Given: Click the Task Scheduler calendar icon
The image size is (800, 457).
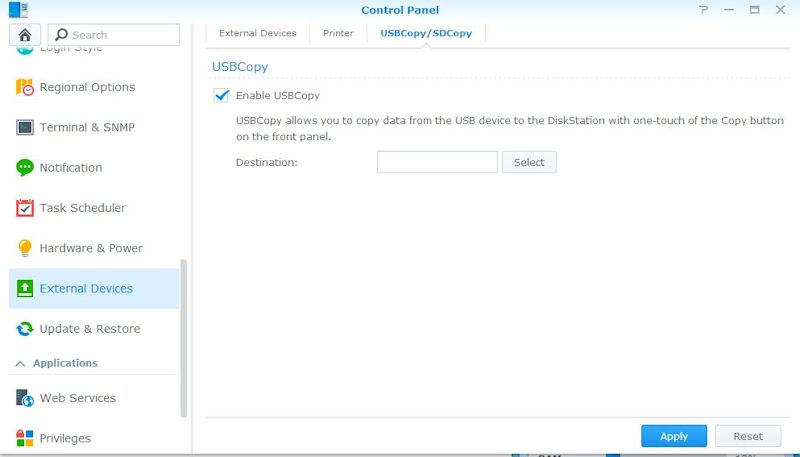Looking at the screenshot, I should coord(24,208).
